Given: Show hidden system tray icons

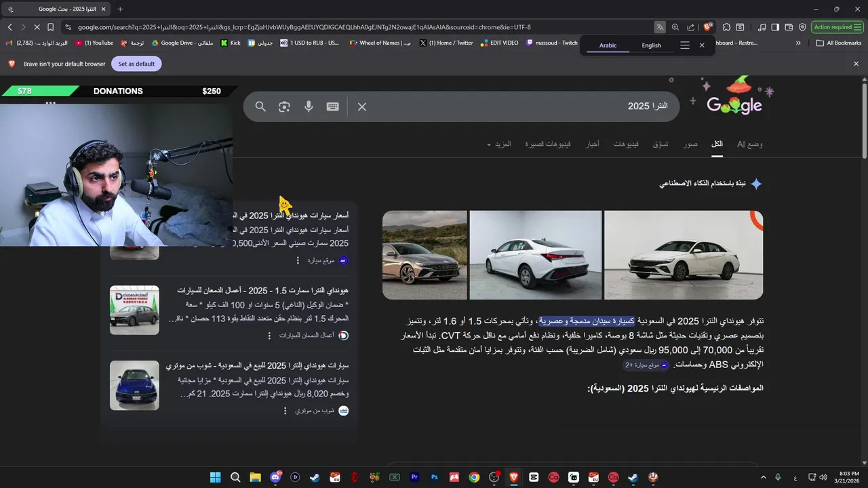Looking at the screenshot, I should coord(764,477).
